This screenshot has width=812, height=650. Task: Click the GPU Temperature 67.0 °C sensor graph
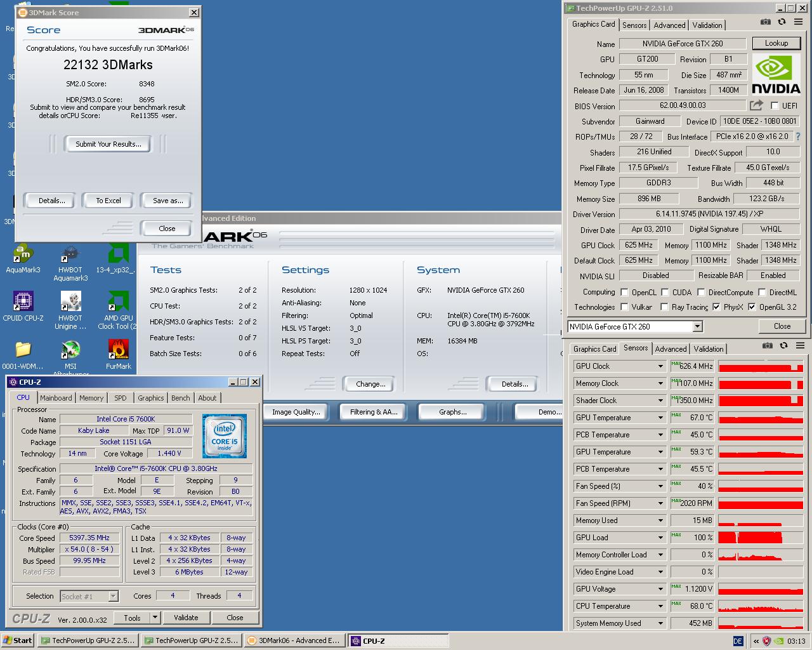(761, 418)
